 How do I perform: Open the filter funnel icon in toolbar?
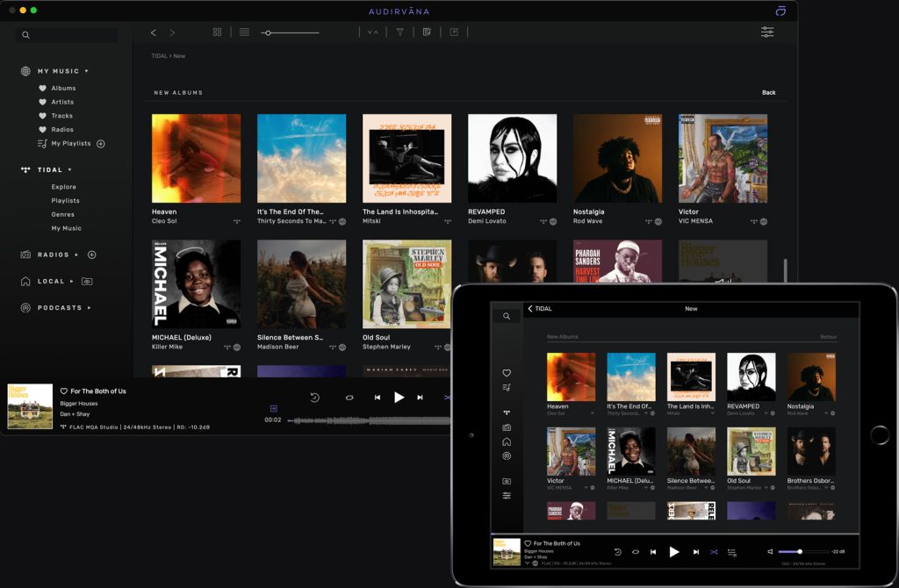coord(399,32)
